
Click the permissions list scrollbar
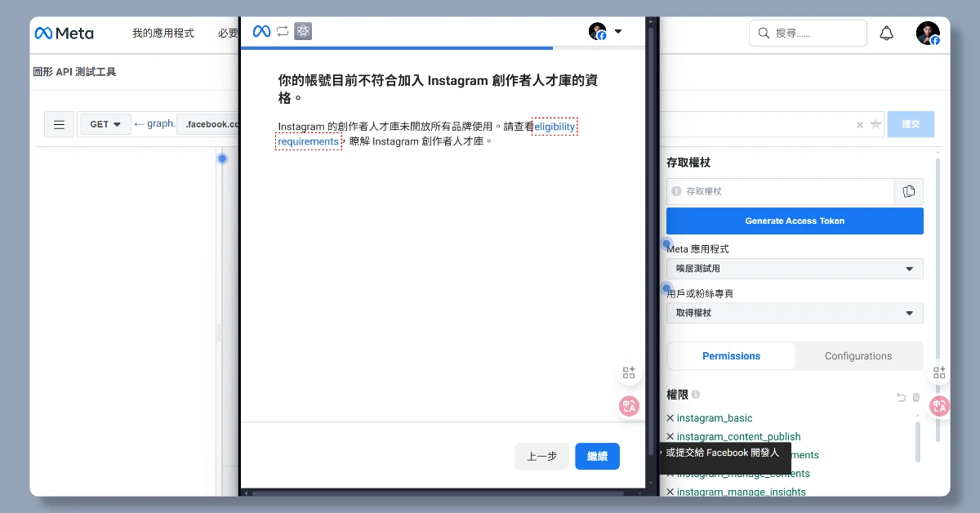918,441
